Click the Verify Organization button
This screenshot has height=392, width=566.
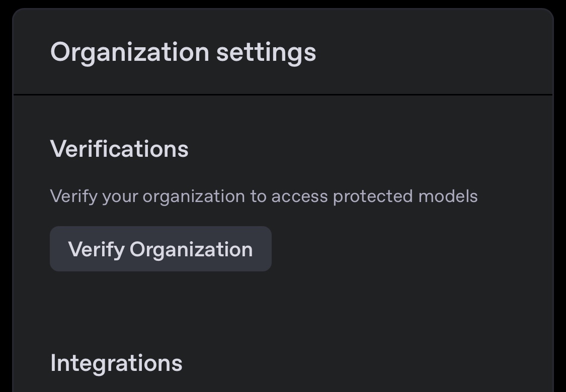[160, 249]
